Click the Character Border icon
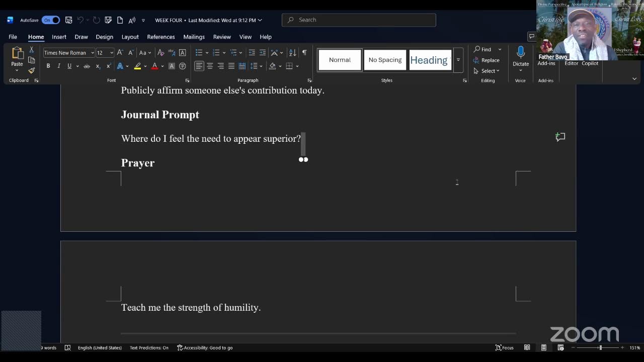Image resolution: width=644 pixels, height=362 pixels. [182, 52]
